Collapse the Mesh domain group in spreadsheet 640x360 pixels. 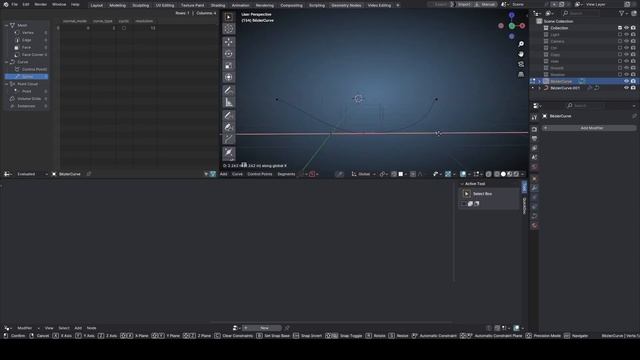click(7, 25)
